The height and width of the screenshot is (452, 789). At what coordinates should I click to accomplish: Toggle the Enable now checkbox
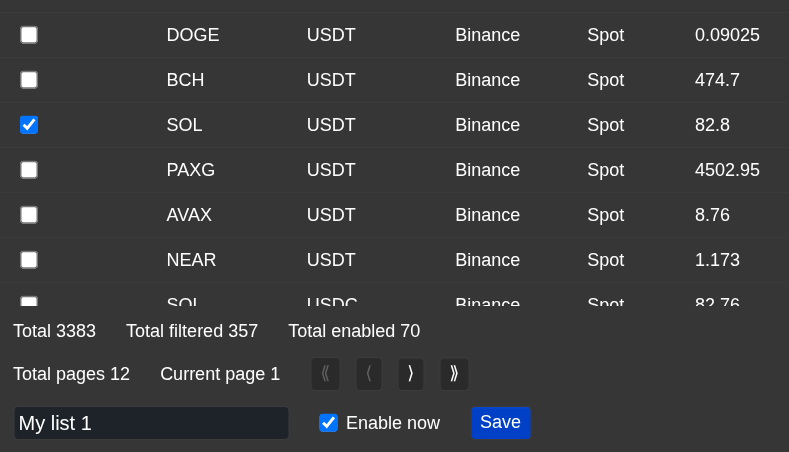click(328, 423)
